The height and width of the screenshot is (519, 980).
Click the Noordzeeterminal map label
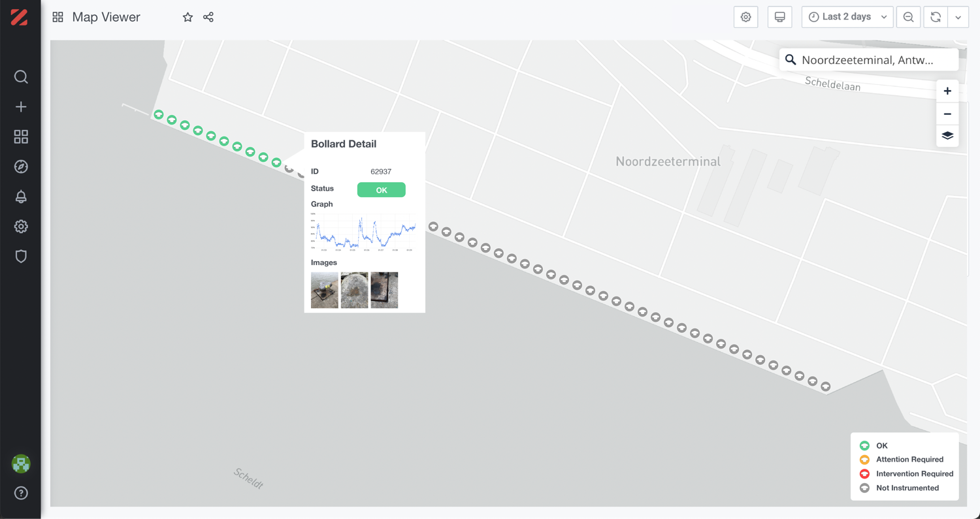tap(668, 161)
